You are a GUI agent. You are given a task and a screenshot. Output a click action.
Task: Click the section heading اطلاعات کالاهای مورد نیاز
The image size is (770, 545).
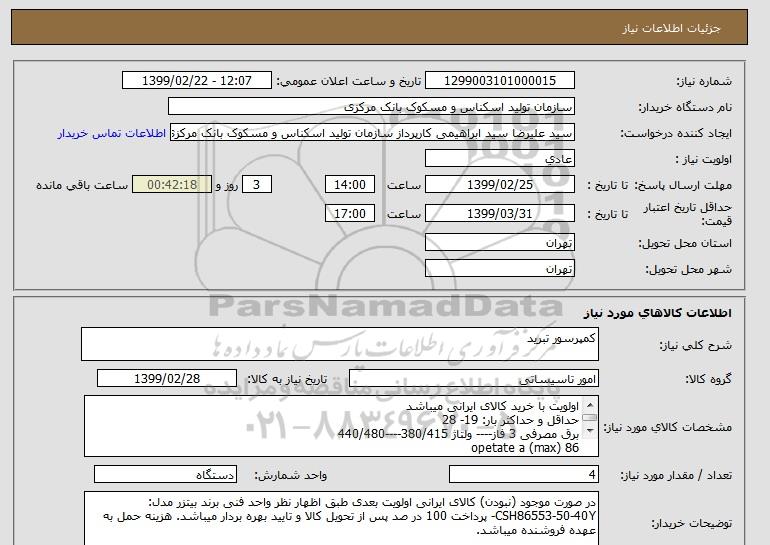pyautogui.click(x=657, y=313)
